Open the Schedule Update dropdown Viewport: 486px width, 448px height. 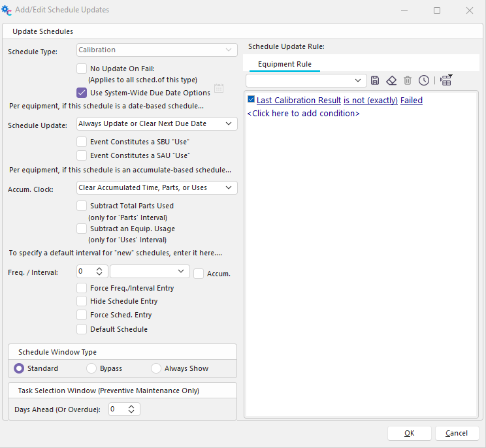(x=157, y=123)
